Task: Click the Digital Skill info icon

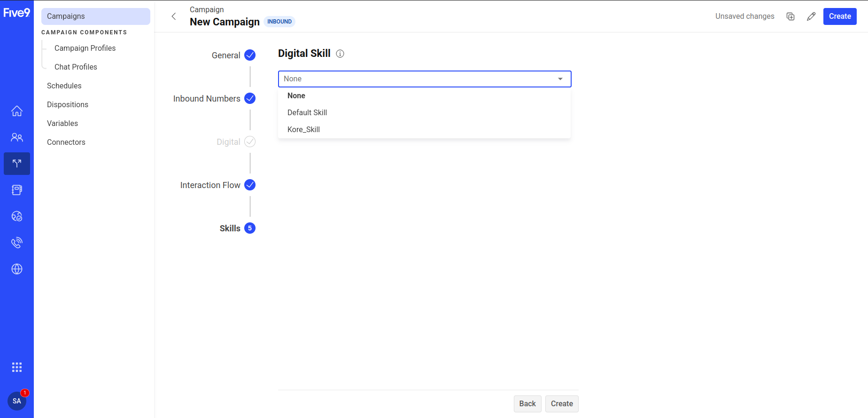Action: (340, 54)
